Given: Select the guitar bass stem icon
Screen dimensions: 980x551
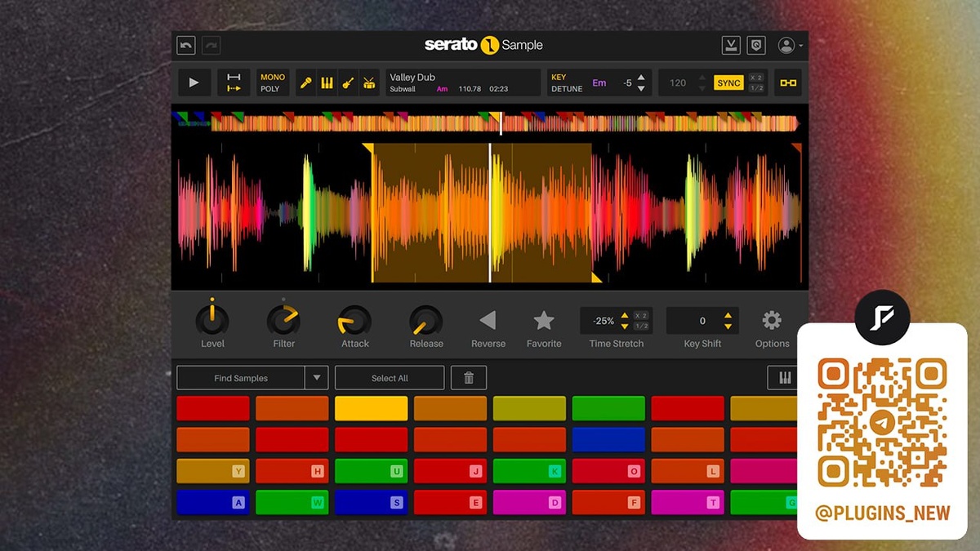Looking at the screenshot, I should (x=348, y=82).
